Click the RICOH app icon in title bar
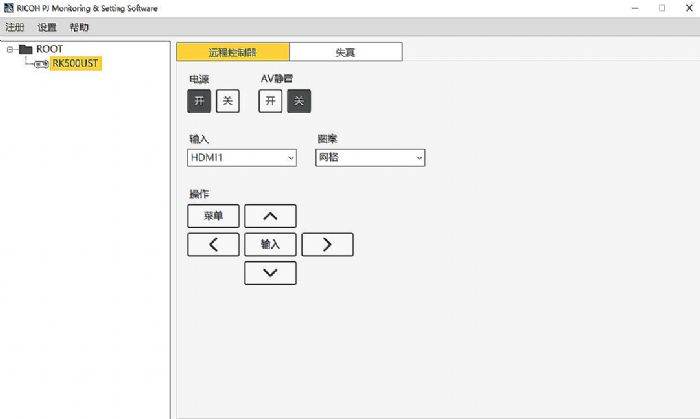The image size is (700, 419). click(9, 8)
